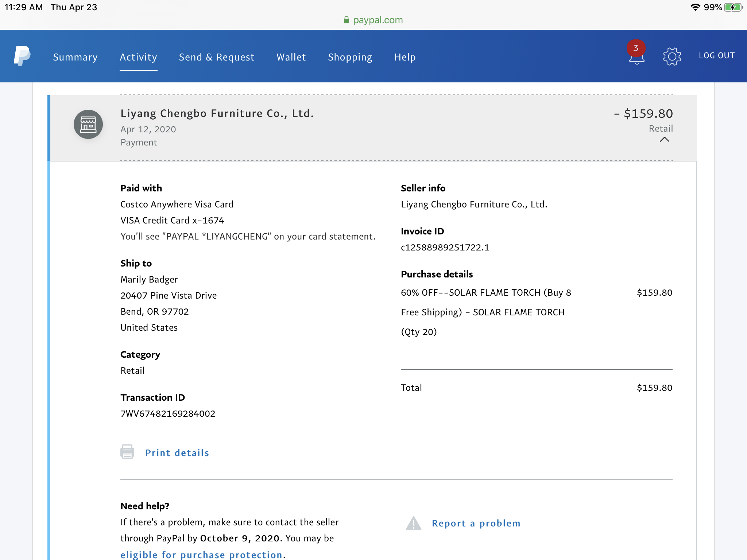The width and height of the screenshot is (747, 560).
Task: Open Send & Request tab
Action: [x=217, y=57]
